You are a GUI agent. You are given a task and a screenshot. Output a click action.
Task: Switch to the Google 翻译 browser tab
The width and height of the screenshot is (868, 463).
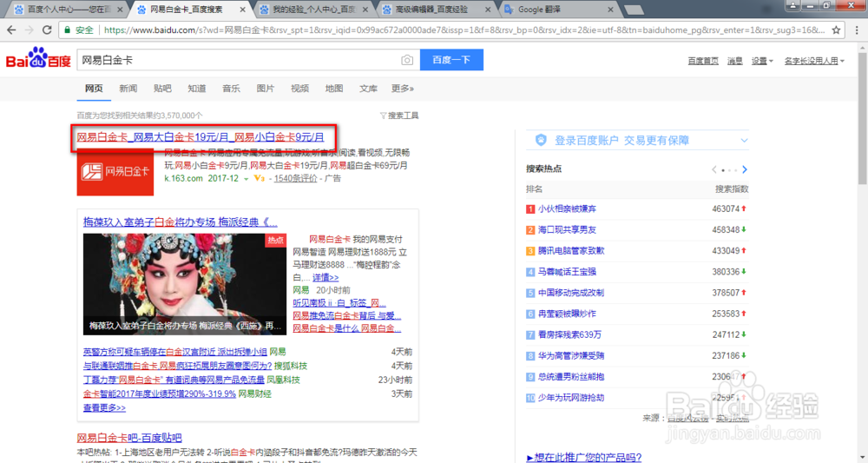click(559, 10)
